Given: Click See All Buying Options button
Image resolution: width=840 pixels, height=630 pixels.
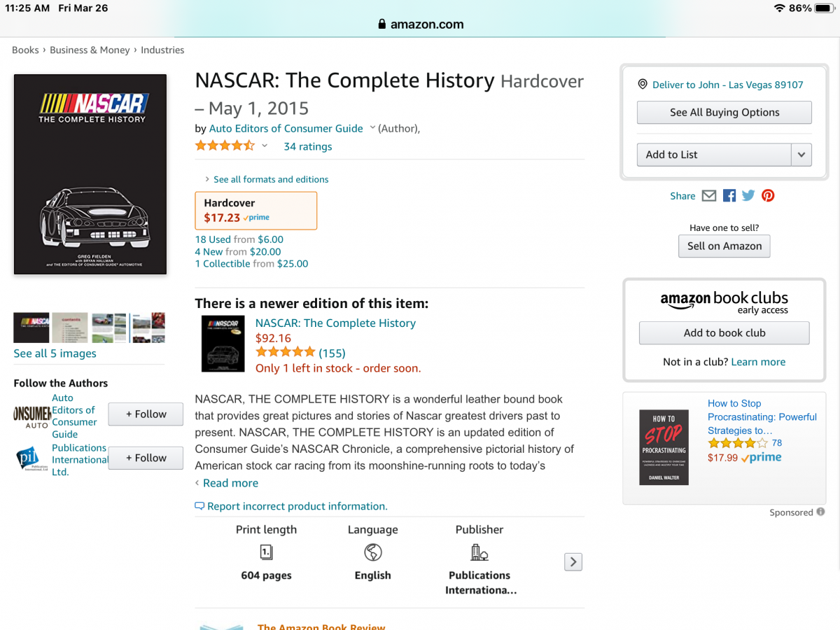Looking at the screenshot, I should (724, 112).
